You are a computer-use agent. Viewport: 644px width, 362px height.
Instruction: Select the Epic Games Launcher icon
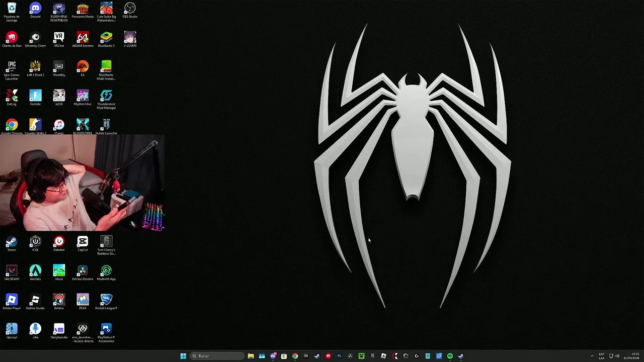[x=12, y=70]
